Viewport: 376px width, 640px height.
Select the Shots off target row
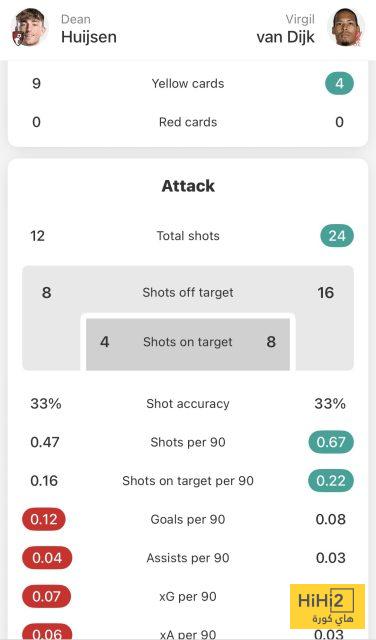(x=188, y=292)
